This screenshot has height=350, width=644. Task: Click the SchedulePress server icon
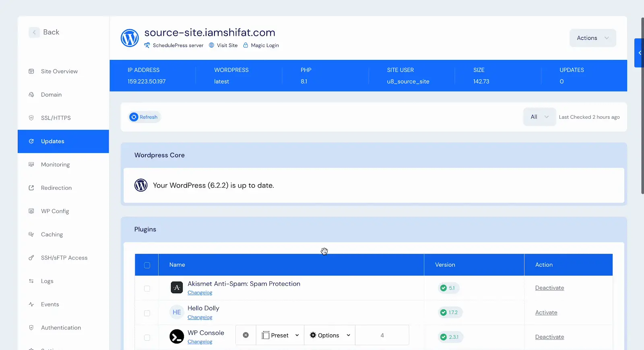click(147, 45)
